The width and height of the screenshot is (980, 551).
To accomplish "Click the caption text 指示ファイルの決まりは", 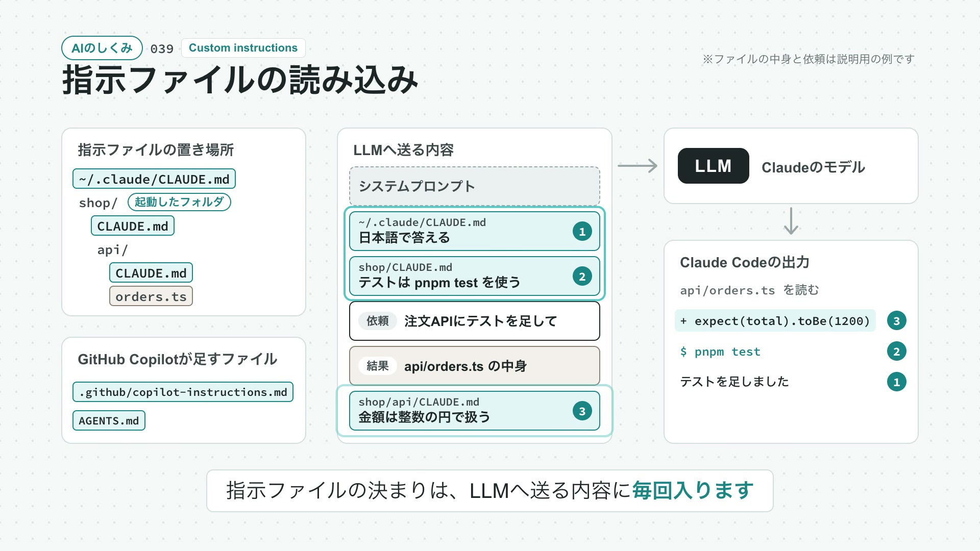I will [x=338, y=490].
